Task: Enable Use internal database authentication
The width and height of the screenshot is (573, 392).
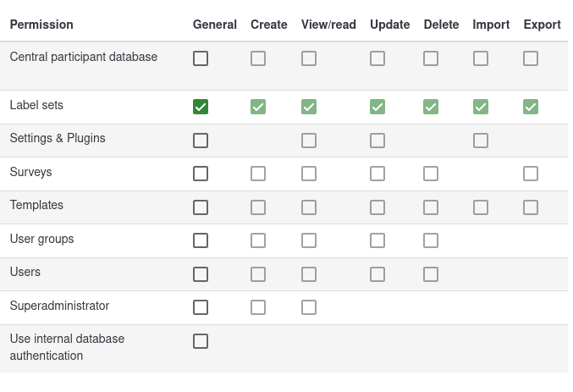Action: 201,341
